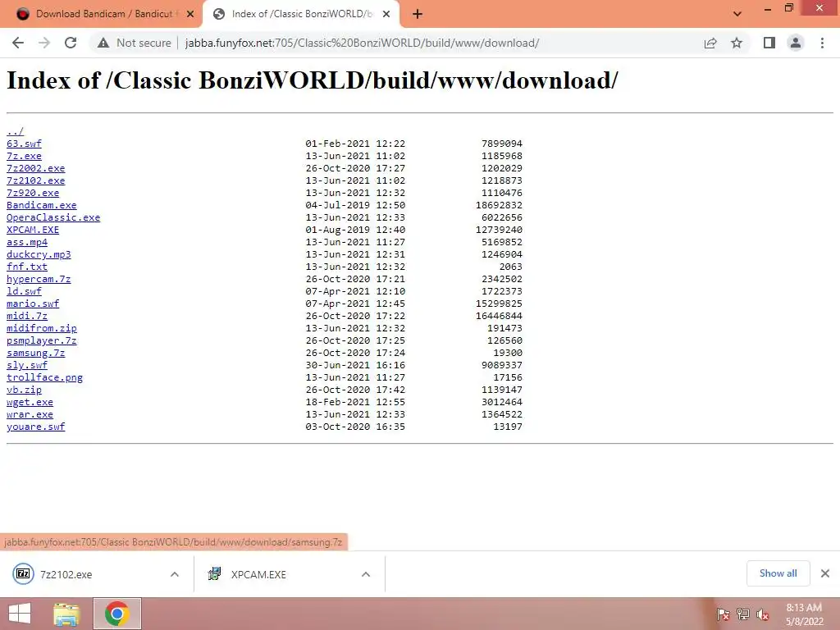Close the Index of Classic BonziWORLD tab
This screenshot has height=630, width=840.
coord(386,15)
